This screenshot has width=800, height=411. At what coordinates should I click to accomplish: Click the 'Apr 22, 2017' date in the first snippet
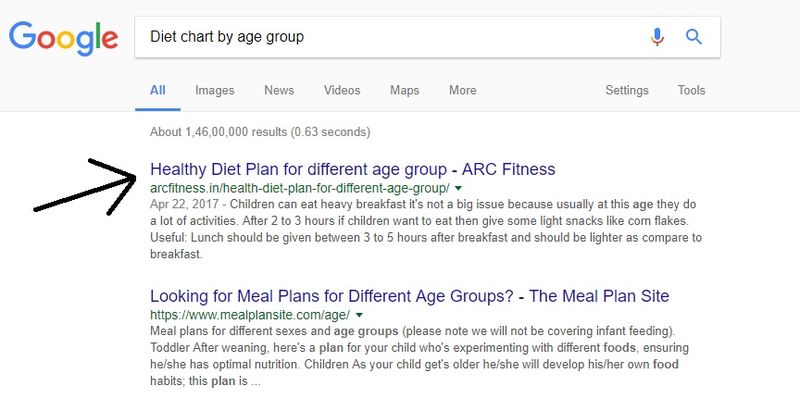184,204
